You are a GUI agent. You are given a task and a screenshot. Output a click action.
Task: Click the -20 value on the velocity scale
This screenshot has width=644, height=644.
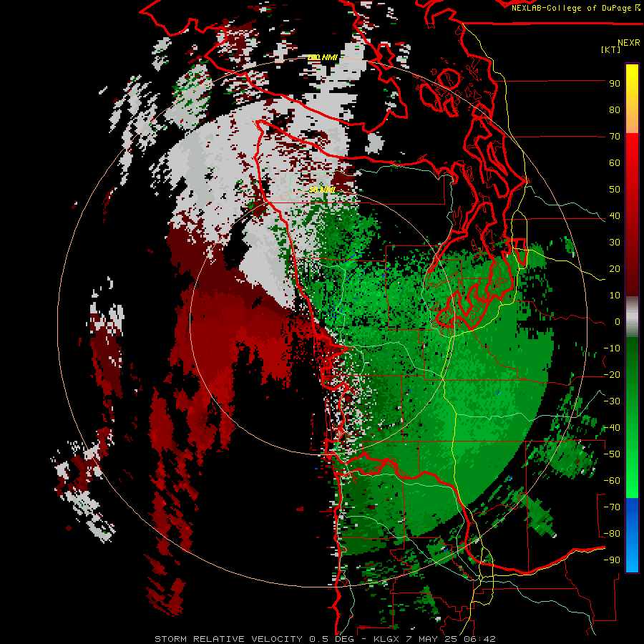[612, 374]
